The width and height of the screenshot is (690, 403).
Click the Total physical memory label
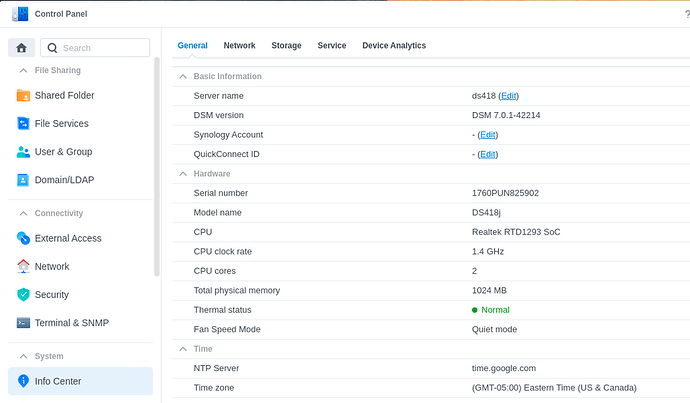point(237,290)
